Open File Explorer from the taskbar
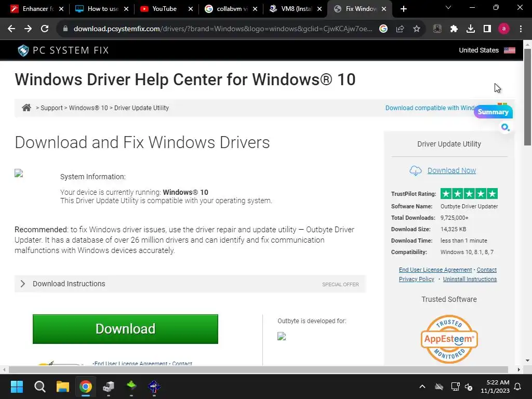Viewport: 532px width, 399px height. click(x=63, y=387)
